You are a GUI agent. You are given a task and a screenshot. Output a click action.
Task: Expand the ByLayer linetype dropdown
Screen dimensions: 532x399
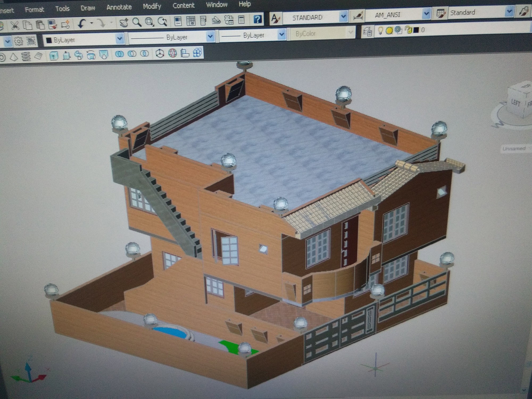coord(210,36)
